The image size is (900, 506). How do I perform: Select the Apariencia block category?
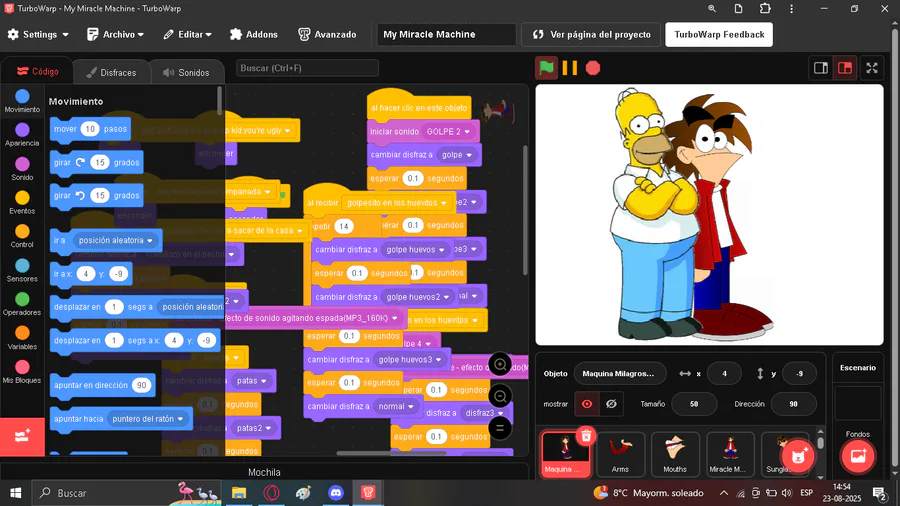coord(22,135)
